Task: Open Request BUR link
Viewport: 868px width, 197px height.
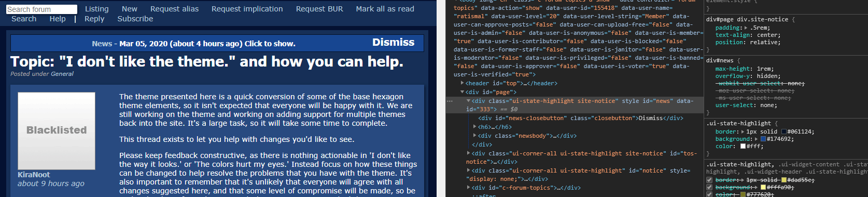Action: 319,9
